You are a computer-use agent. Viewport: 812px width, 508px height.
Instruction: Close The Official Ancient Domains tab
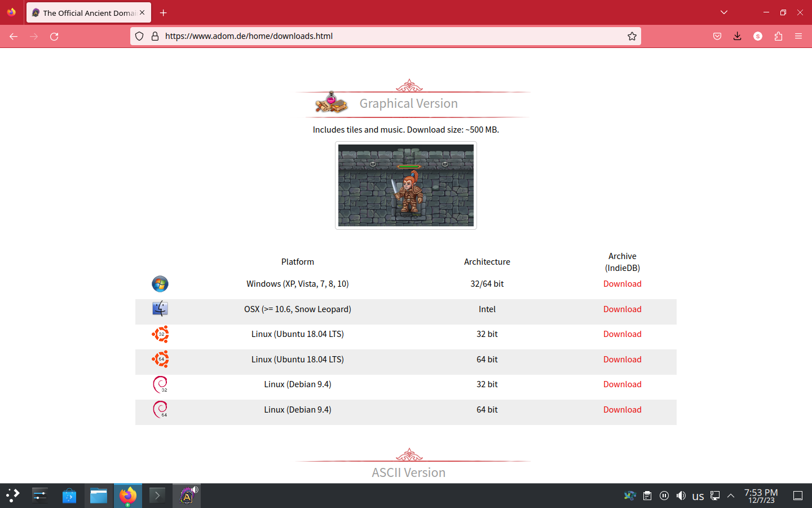point(142,12)
